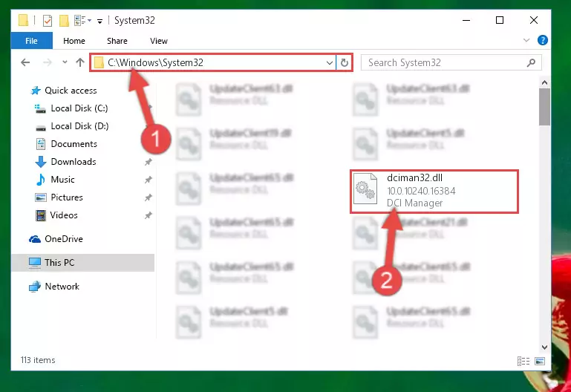Click the New folder quick access icon
This screenshot has width=571, height=392.
[x=64, y=20]
